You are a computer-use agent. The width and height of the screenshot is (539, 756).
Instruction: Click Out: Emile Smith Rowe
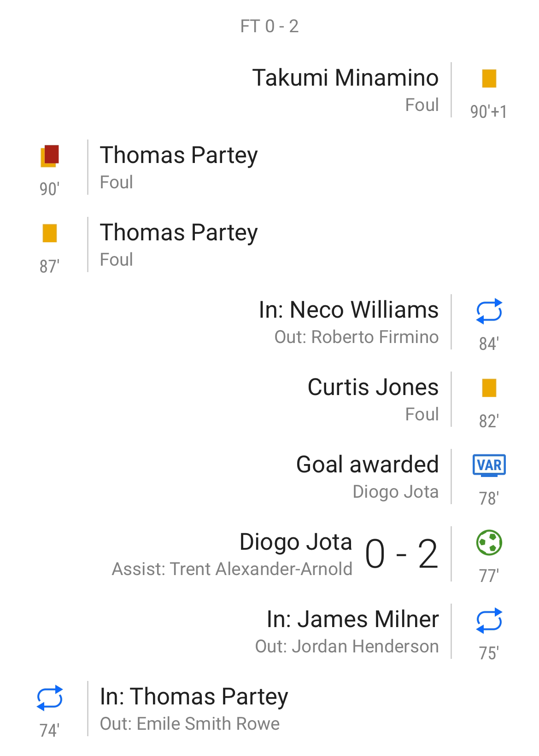190,724
